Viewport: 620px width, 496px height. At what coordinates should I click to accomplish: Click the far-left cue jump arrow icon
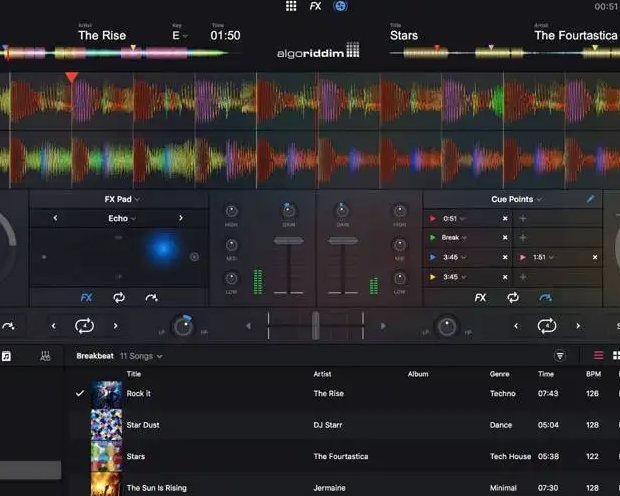click(8, 326)
